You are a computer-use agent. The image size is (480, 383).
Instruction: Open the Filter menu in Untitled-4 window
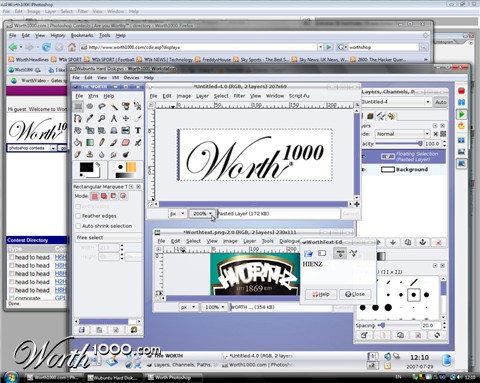tap(239, 96)
